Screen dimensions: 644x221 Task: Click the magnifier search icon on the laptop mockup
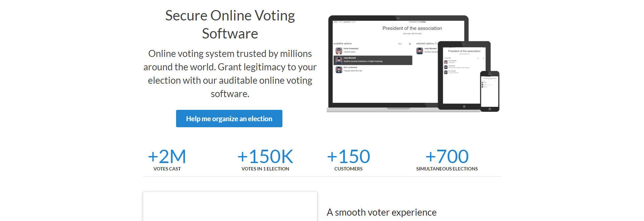(410, 44)
